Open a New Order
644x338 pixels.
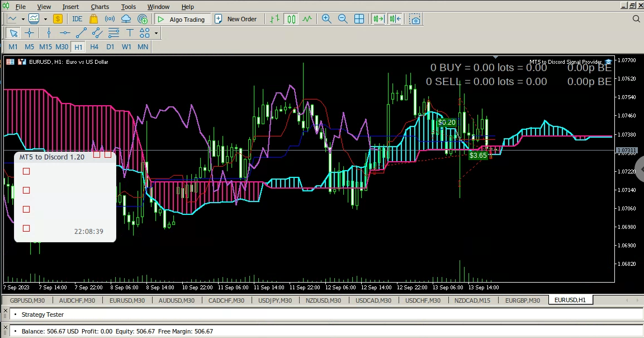click(236, 19)
